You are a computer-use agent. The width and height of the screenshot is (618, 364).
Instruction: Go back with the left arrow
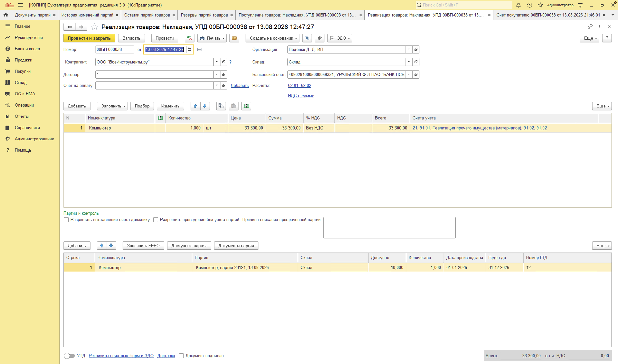(70, 27)
